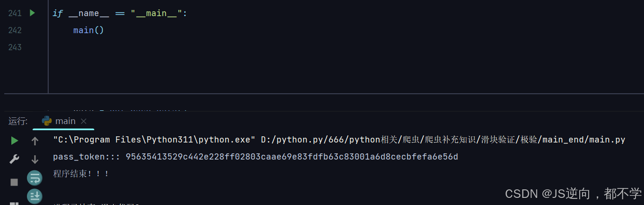The image size is (644, 205).
Task: Click line number 243 in the gutter
Action: click(x=15, y=47)
